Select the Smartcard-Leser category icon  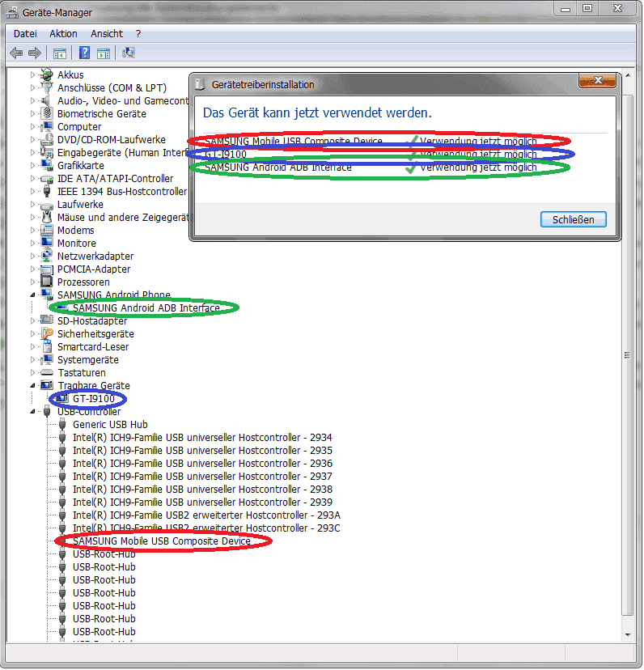(47, 346)
